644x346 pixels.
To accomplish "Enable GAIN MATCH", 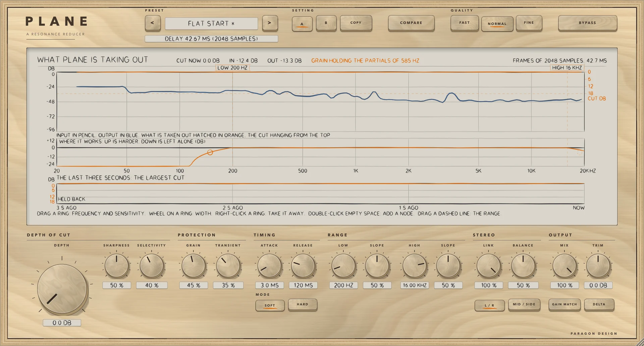I will click(565, 305).
